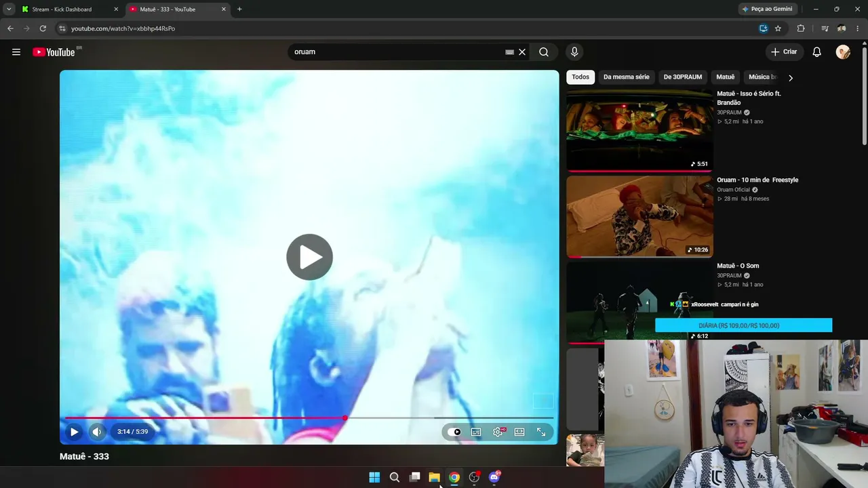Open the YouTube account avatar menu

(843, 52)
